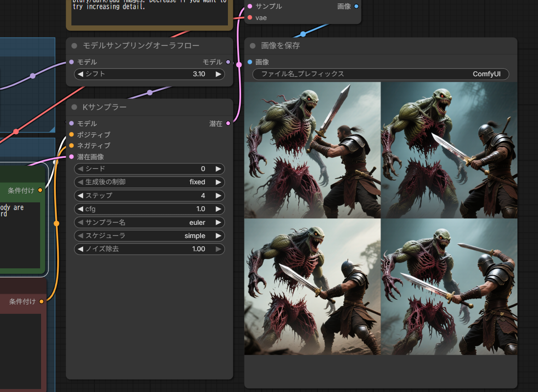538x392 pixels.
Task: Click the ポジティブ input socket
Action: [71, 134]
